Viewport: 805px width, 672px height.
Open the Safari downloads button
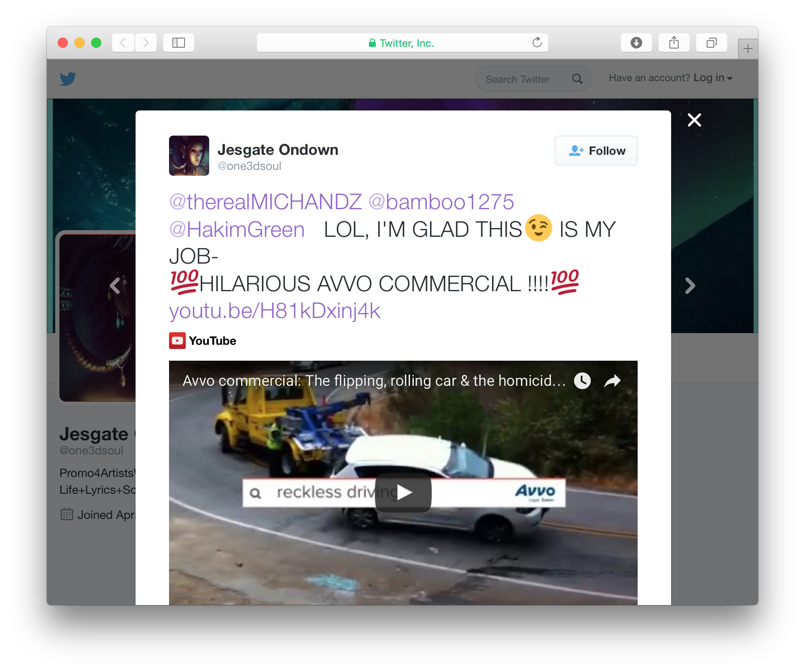pyautogui.click(x=636, y=43)
